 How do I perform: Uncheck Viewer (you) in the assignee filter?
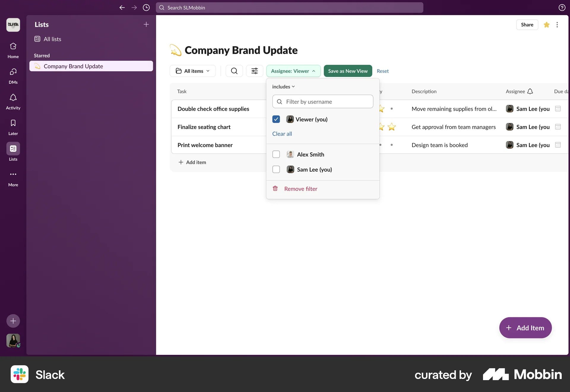pyautogui.click(x=276, y=119)
